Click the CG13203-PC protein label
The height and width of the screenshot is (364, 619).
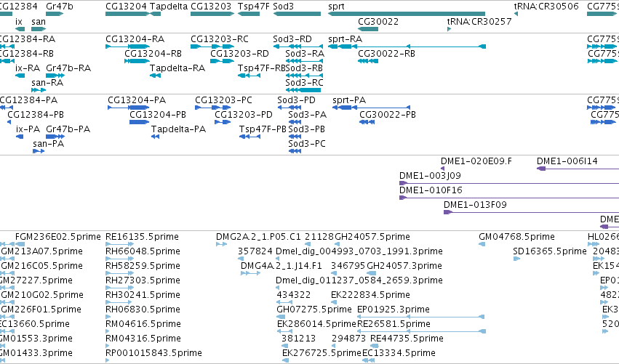click(x=223, y=100)
